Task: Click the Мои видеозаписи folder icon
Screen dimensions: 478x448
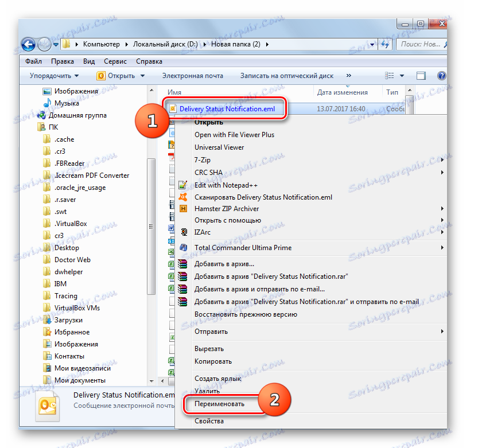Action: point(47,368)
